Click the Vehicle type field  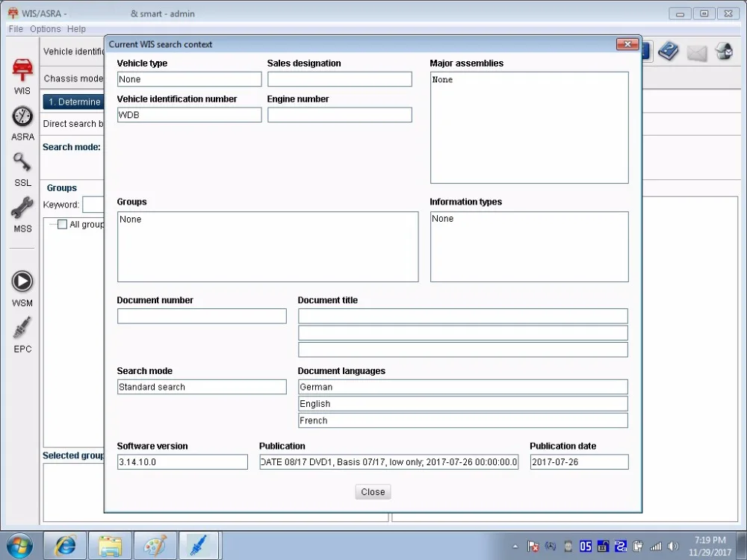(190, 79)
